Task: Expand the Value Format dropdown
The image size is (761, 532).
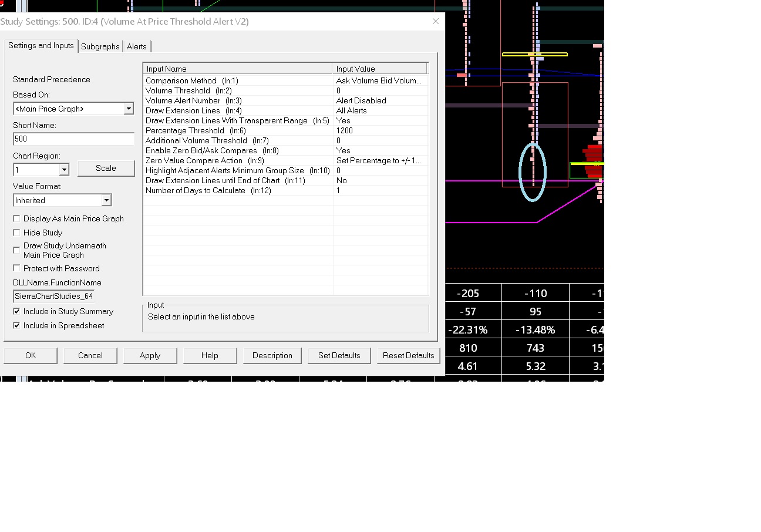Action: pyautogui.click(x=106, y=200)
